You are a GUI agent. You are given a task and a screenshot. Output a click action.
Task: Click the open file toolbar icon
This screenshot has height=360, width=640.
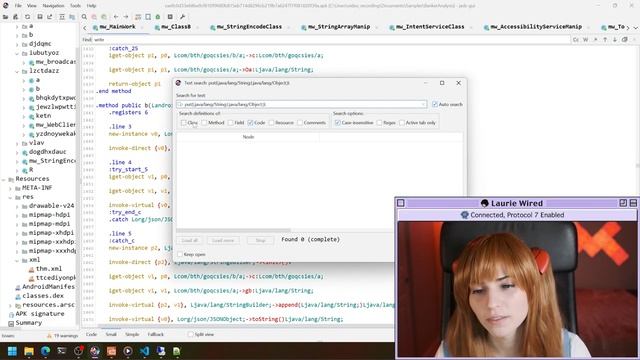[6, 17]
